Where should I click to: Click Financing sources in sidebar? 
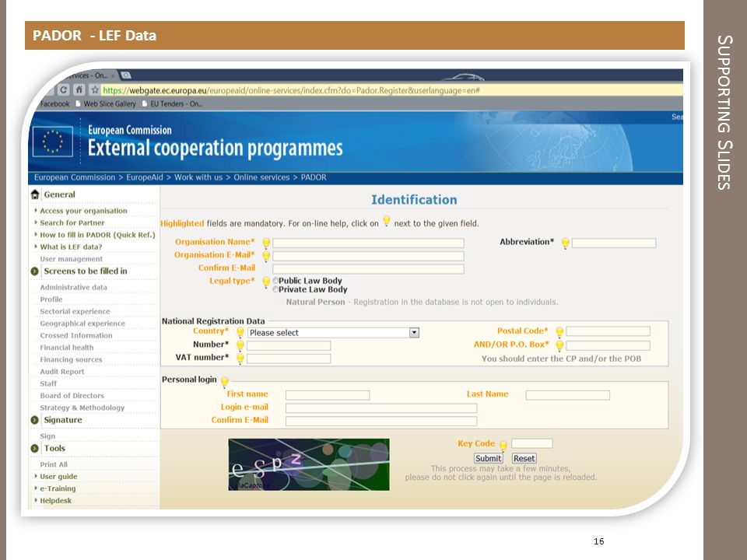(x=71, y=359)
